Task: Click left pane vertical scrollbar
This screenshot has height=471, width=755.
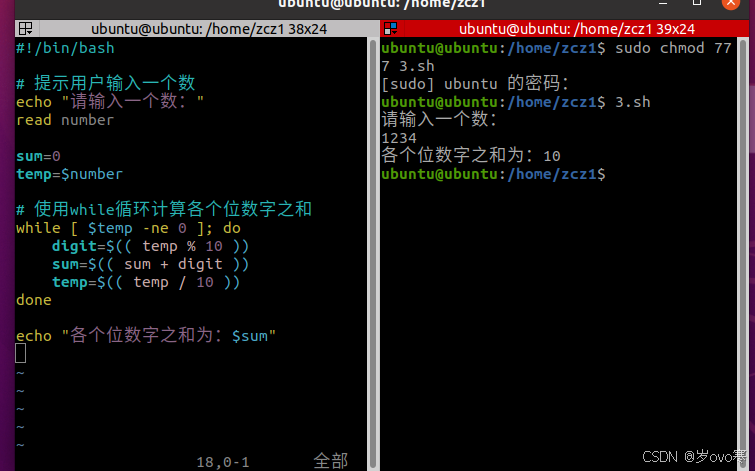Action: pos(373,253)
